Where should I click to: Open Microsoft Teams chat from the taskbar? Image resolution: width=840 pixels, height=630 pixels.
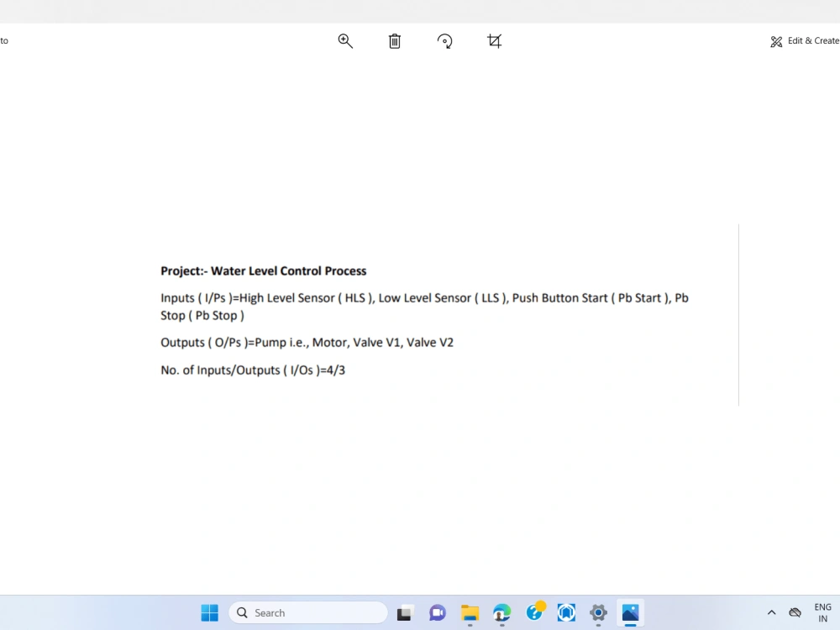tap(437, 612)
